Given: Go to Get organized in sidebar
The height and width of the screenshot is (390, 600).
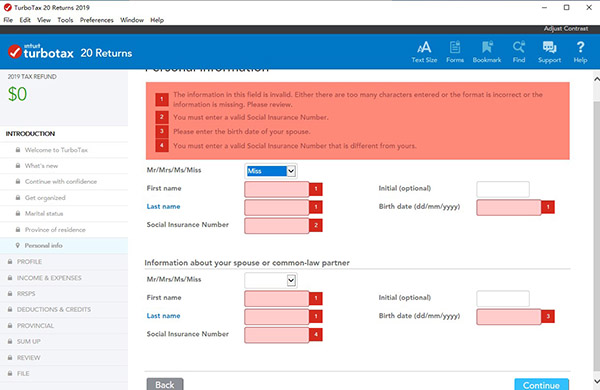Looking at the screenshot, I should 64,197.
